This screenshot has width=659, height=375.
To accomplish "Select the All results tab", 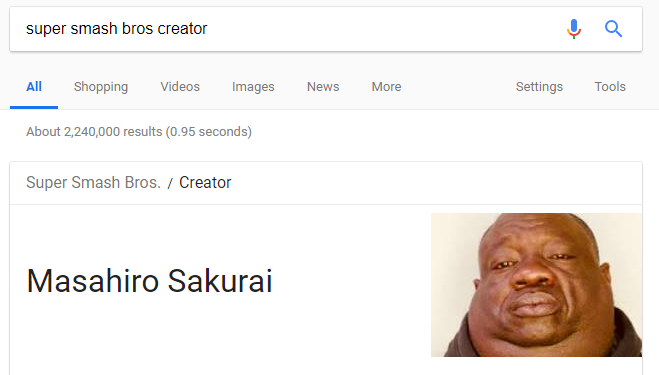I will (x=34, y=87).
